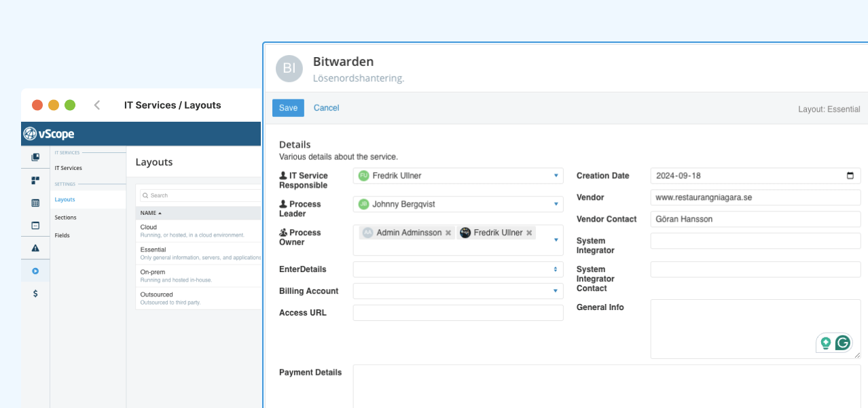
Task: Remove Admin Adminsson from Process Owner
Action: click(x=448, y=233)
